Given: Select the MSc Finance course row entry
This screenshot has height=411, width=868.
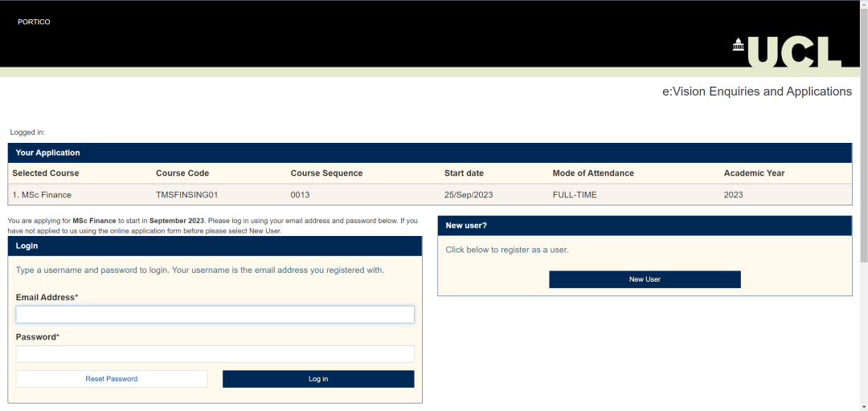Looking at the screenshot, I should [x=42, y=195].
